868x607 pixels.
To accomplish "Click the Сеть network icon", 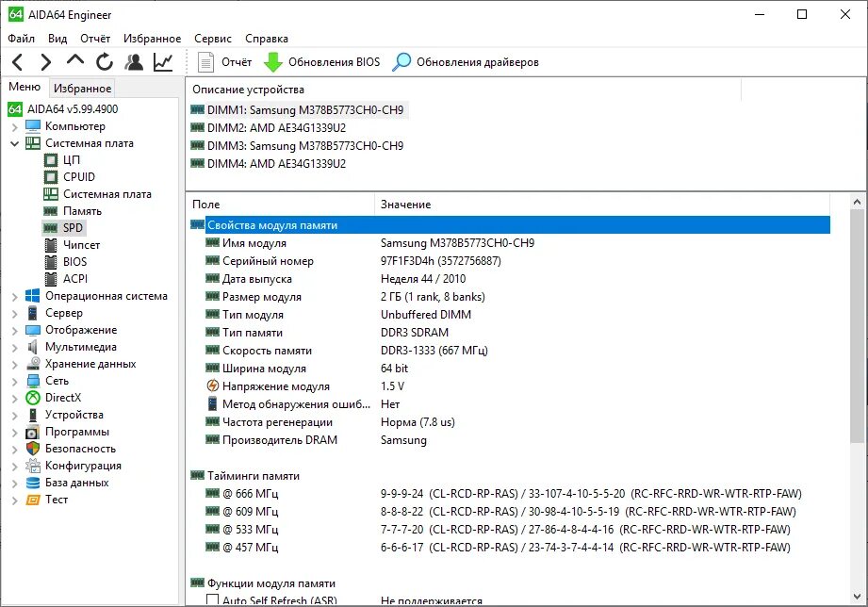I will click(x=33, y=381).
